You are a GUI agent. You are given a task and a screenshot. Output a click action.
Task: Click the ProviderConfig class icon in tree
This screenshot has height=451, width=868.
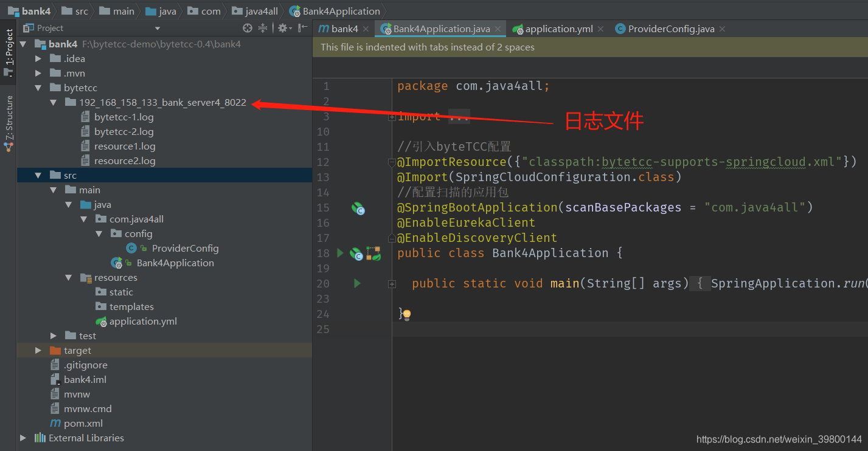coord(131,248)
